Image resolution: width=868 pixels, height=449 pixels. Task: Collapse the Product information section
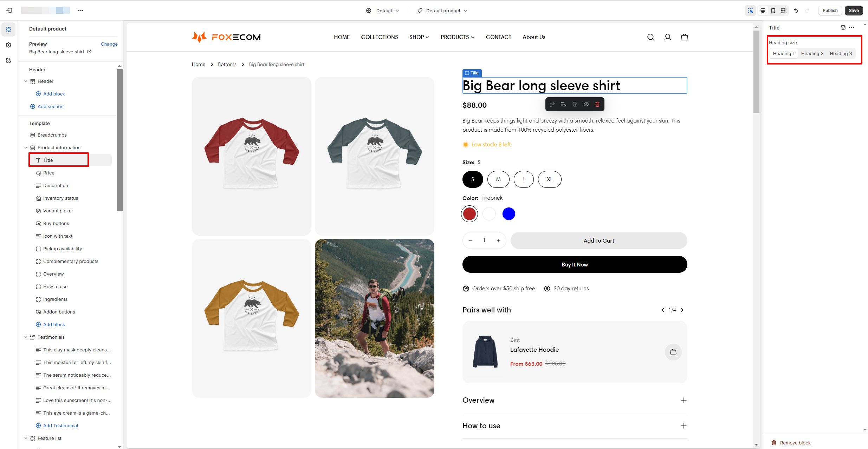coord(26,147)
